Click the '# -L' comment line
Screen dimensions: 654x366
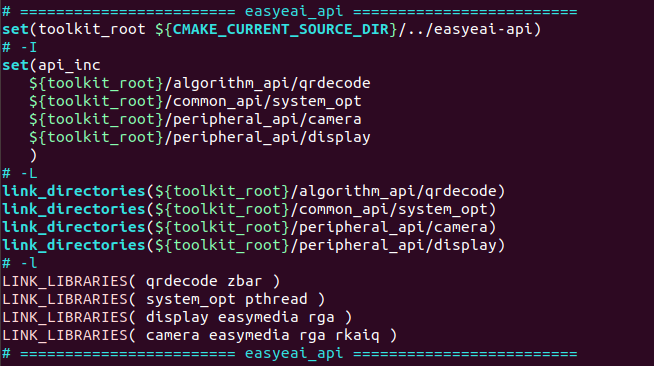point(20,173)
